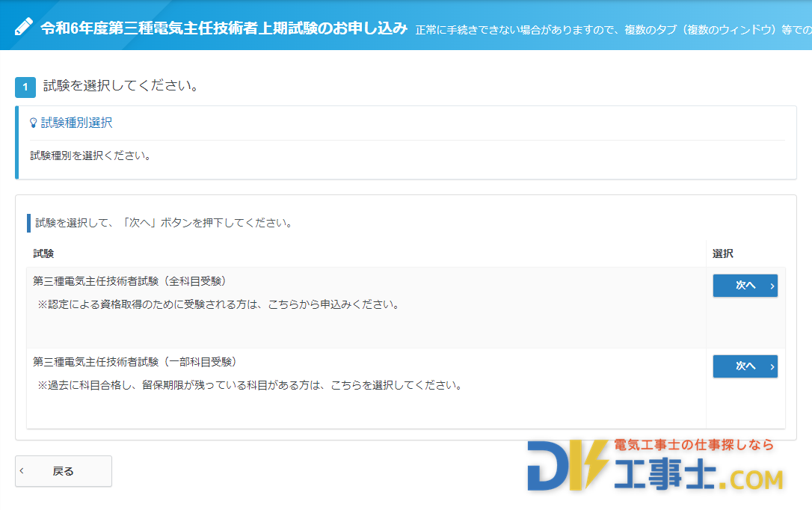Click the instruction 試験を選択して、「次へ」ボタンを押下してください。

[x=164, y=223]
